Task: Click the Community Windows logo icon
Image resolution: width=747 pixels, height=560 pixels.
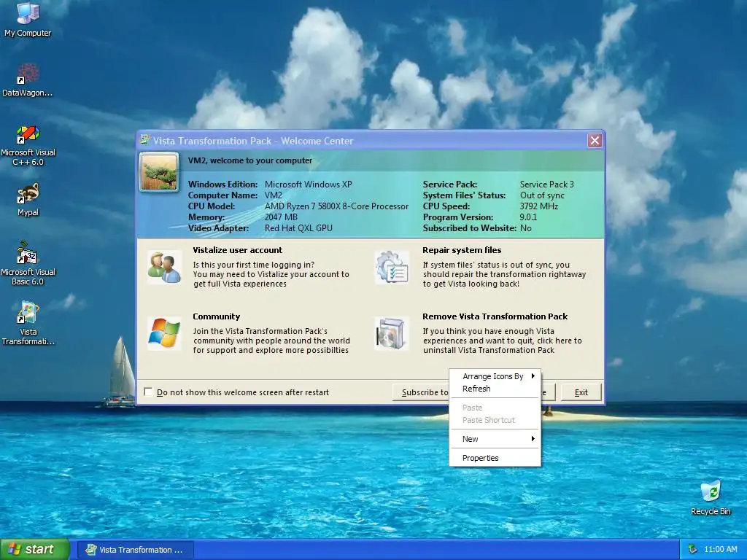Action: tap(164, 333)
